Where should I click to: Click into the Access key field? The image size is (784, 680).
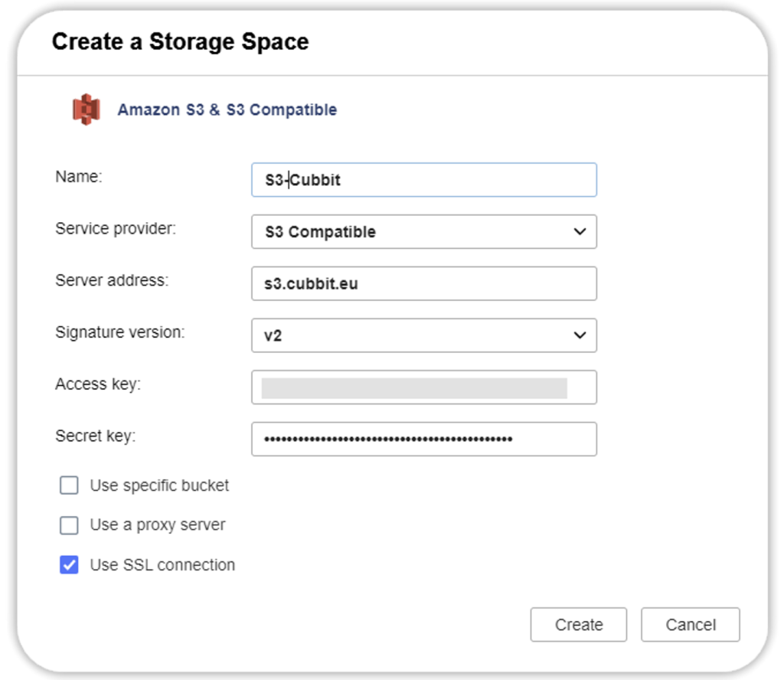pos(424,387)
